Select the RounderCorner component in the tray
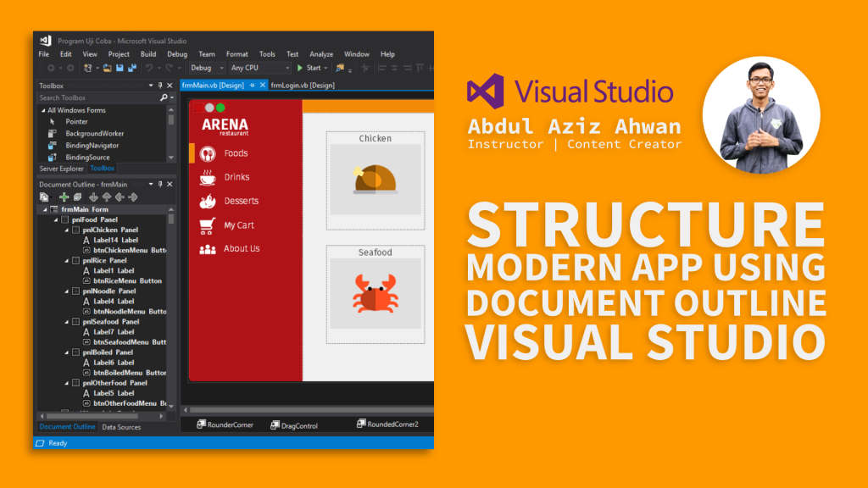The image size is (868, 488). click(x=225, y=425)
